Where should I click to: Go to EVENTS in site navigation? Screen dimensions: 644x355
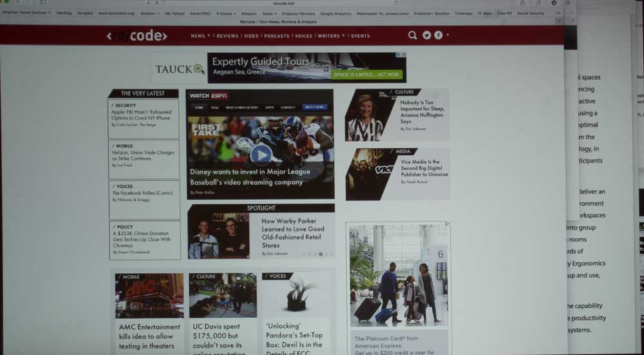point(360,35)
